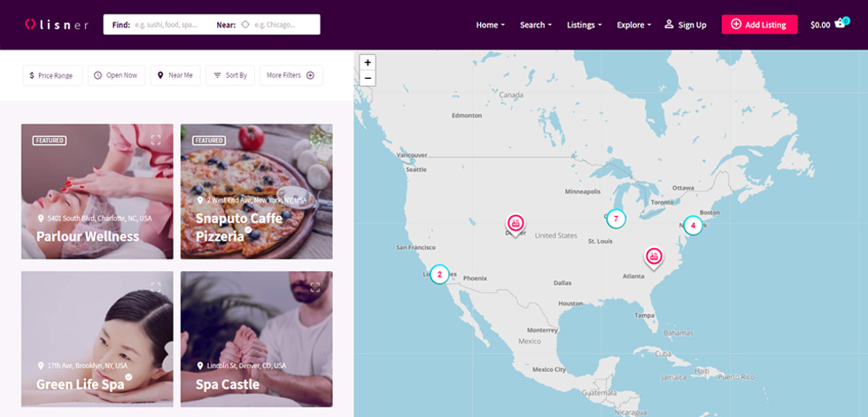This screenshot has width=868, height=417.
Task: Click the Add Listing button
Action: pyautogui.click(x=760, y=24)
